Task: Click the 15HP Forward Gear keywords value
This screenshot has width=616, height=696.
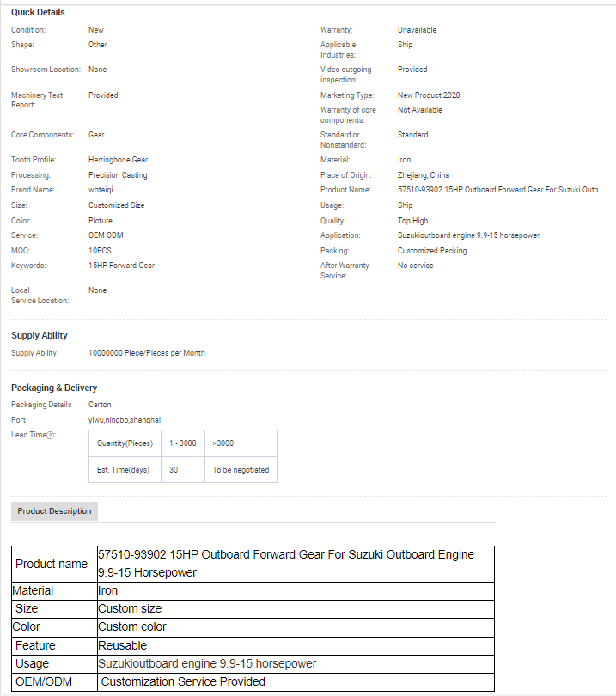Action: tap(121, 266)
